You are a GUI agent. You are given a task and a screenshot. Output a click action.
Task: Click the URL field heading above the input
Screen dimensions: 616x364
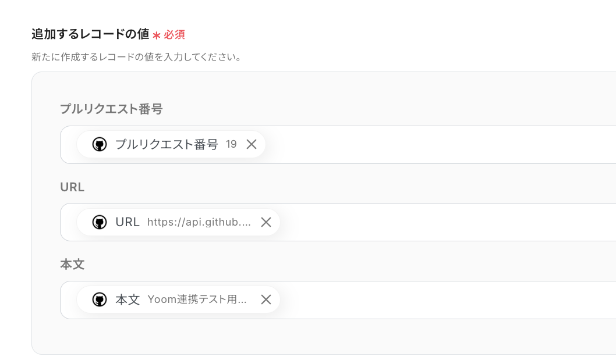[72, 187]
